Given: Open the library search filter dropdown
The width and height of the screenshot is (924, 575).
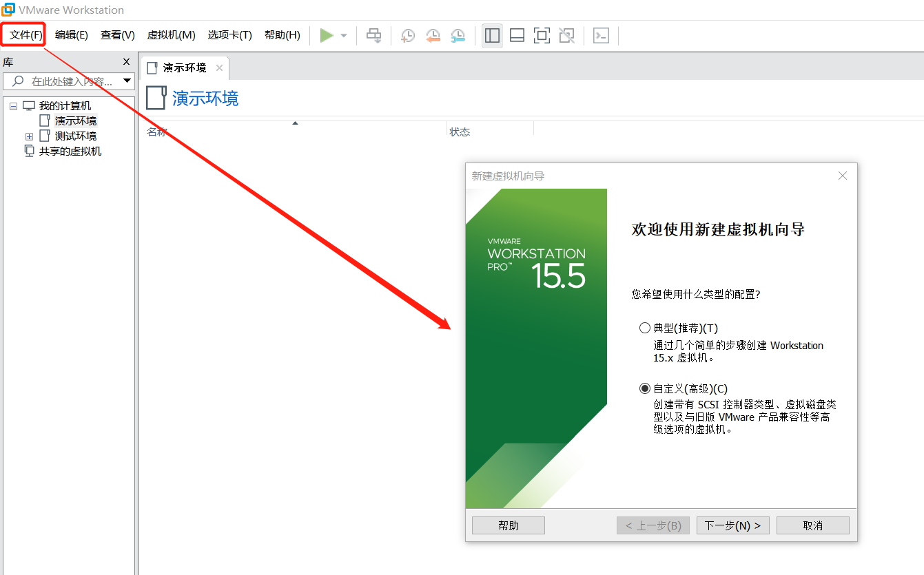Looking at the screenshot, I should [x=127, y=81].
